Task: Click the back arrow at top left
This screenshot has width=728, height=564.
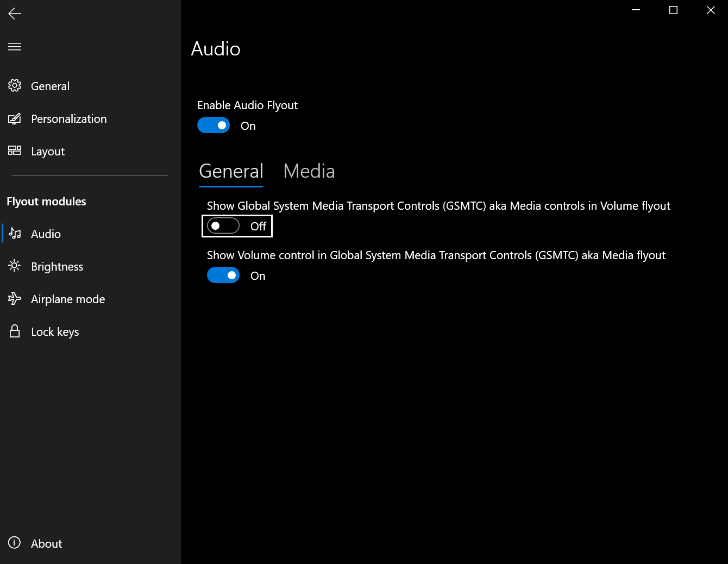Action: click(x=14, y=14)
